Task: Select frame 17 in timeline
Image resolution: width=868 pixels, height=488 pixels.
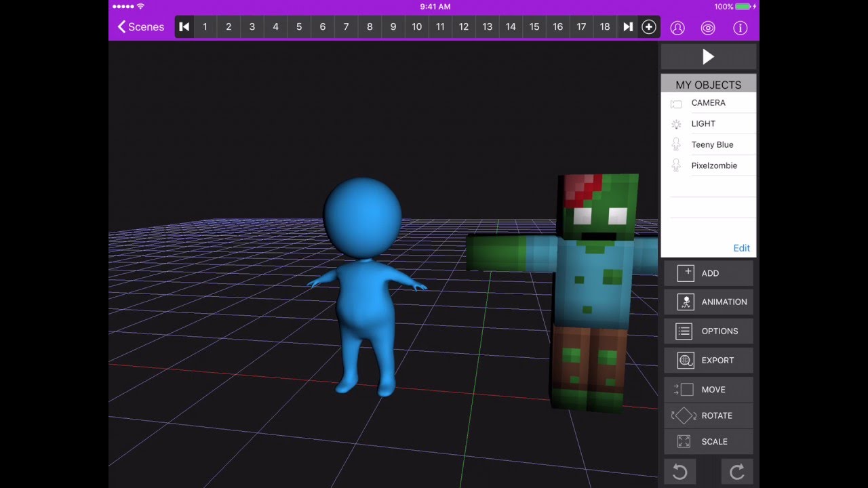Action: click(x=581, y=26)
